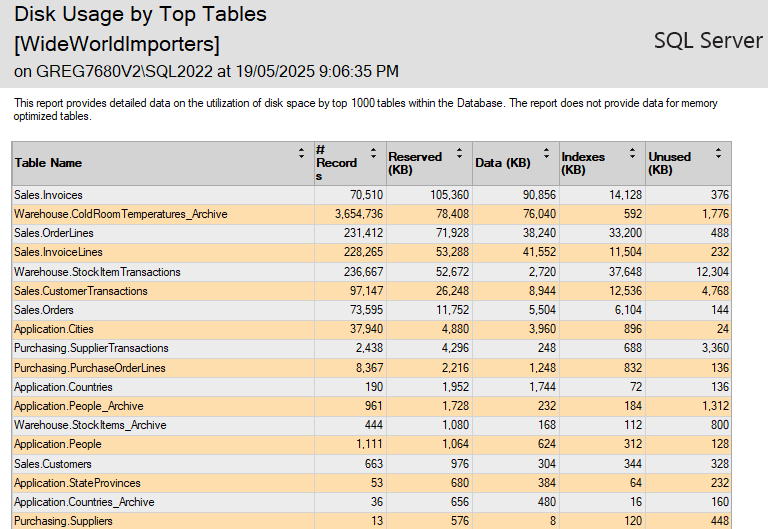The image size is (768, 529).
Task: Sort by Data (KB) column arrows
Action: [547, 153]
